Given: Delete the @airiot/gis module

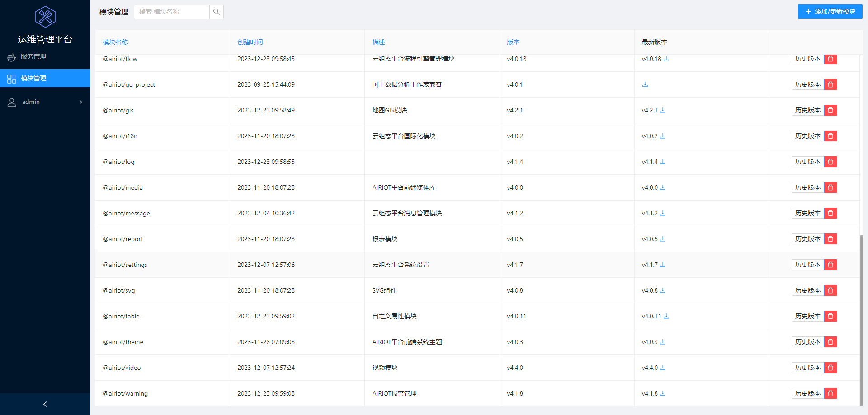Looking at the screenshot, I should [830, 110].
